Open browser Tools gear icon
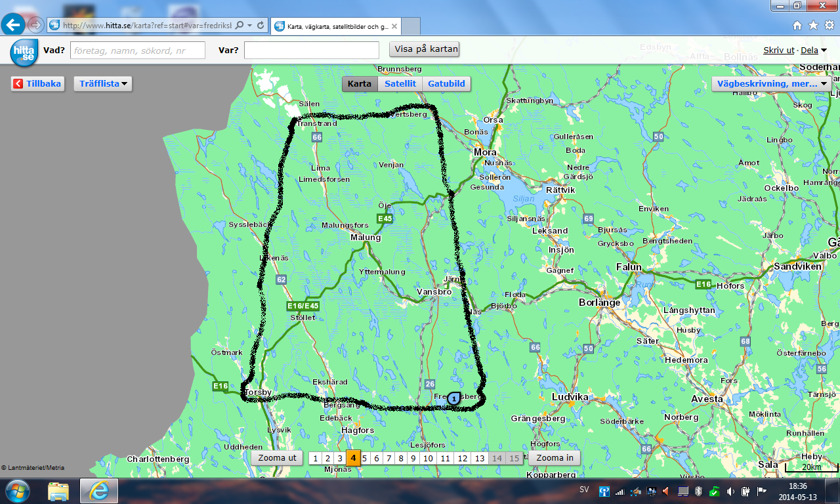Image resolution: width=840 pixels, height=504 pixels. click(829, 26)
